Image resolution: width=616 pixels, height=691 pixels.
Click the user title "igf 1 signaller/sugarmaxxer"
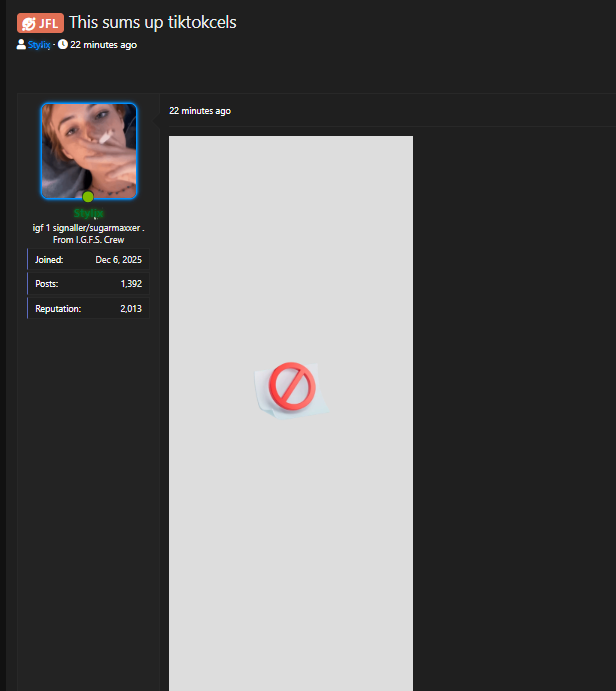pyautogui.click(x=89, y=228)
